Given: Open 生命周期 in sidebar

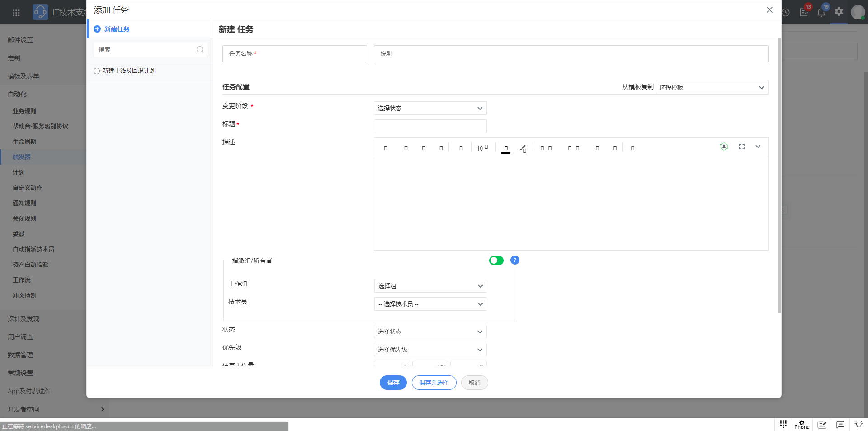Looking at the screenshot, I should pyautogui.click(x=24, y=142).
